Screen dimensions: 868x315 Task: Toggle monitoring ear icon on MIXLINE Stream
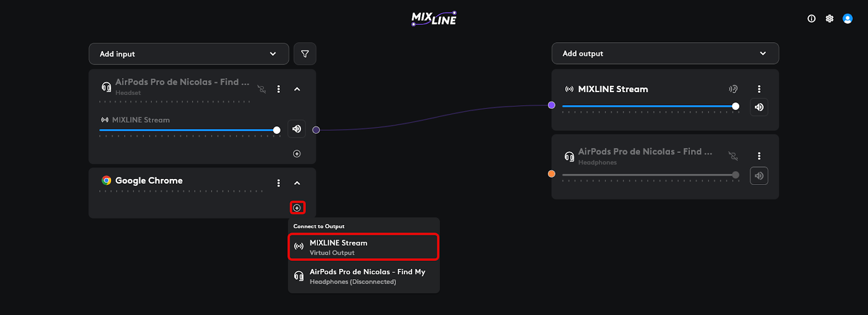733,89
